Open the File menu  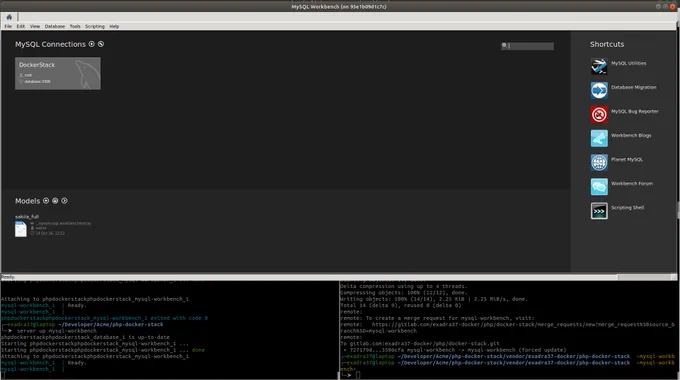click(8, 26)
